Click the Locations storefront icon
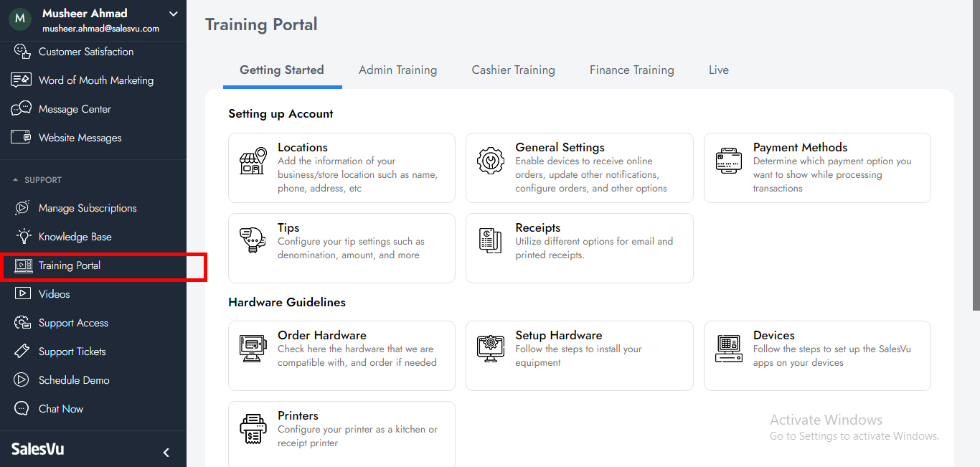 [x=253, y=161]
